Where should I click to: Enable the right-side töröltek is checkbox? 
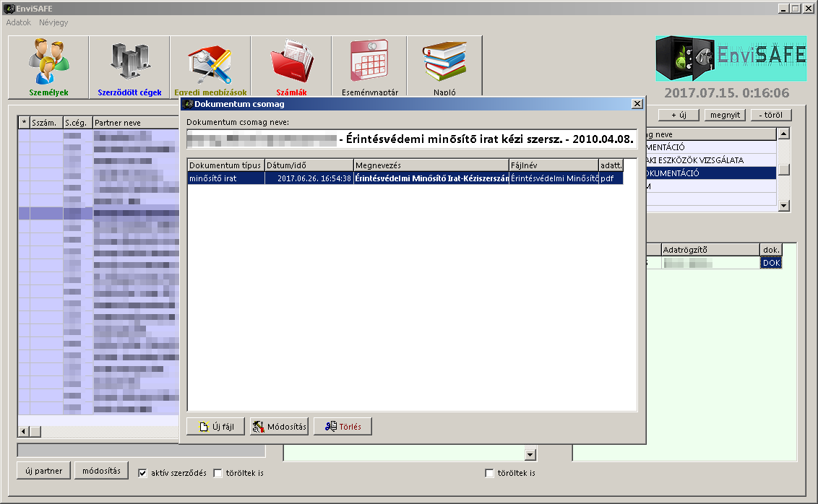(490, 474)
